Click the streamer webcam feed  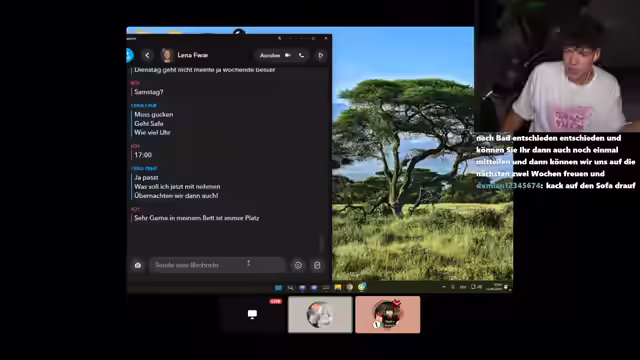coord(557,66)
